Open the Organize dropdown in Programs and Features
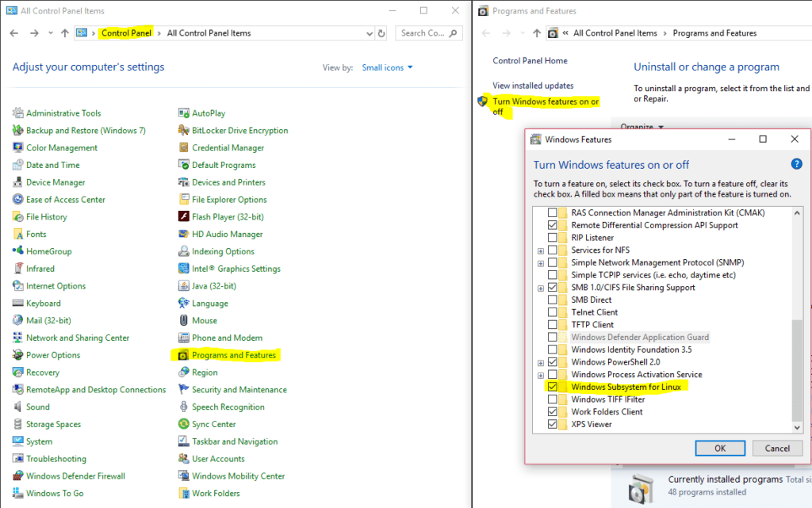 pyautogui.click(x=642, y=126)
